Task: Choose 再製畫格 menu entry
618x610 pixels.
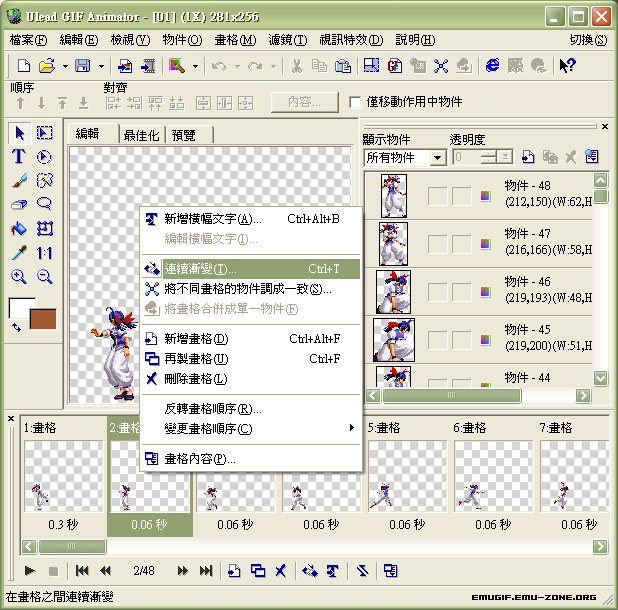Action: tap(251, 359)
